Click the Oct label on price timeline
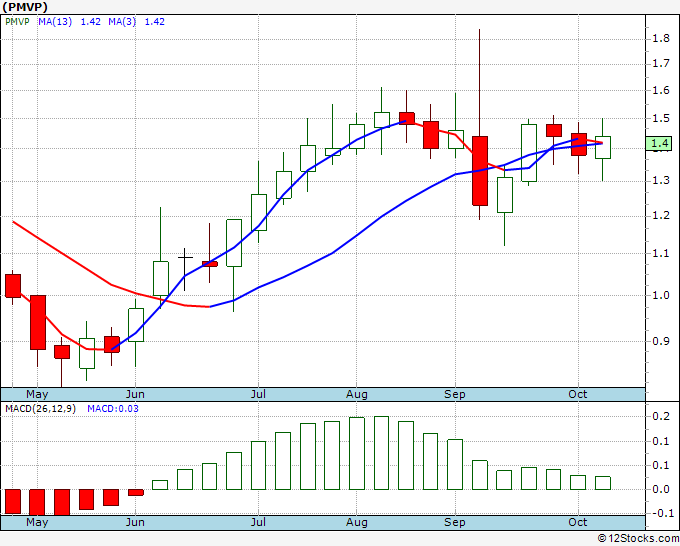 [x=578, y=394]
